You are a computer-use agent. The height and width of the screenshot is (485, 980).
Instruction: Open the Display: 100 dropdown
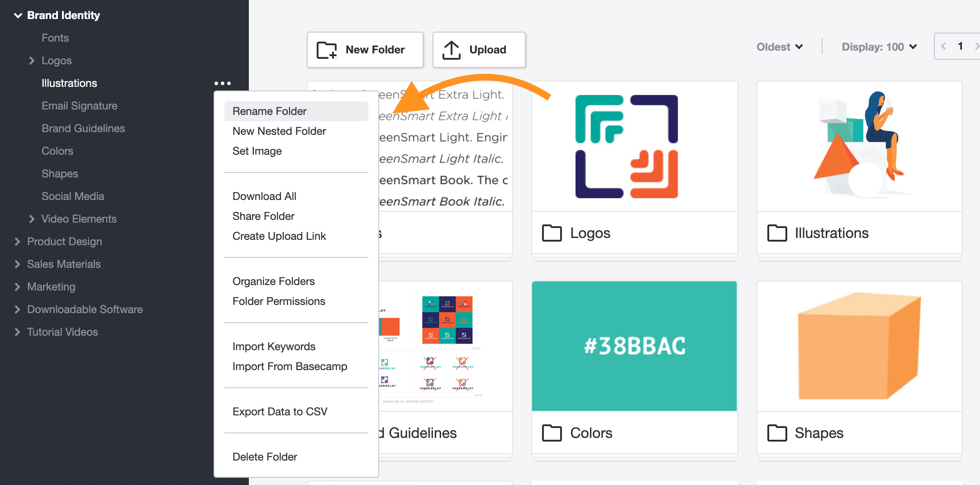(x=879, y=47)
